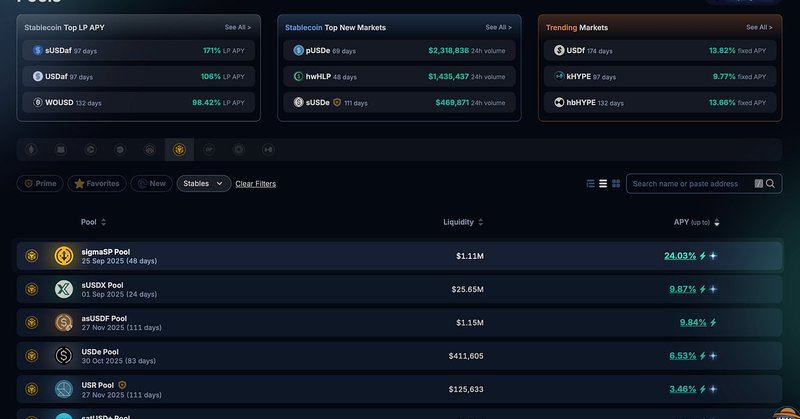Open kHYPE trending market entry
800x419 pixels.
(660, 77)
